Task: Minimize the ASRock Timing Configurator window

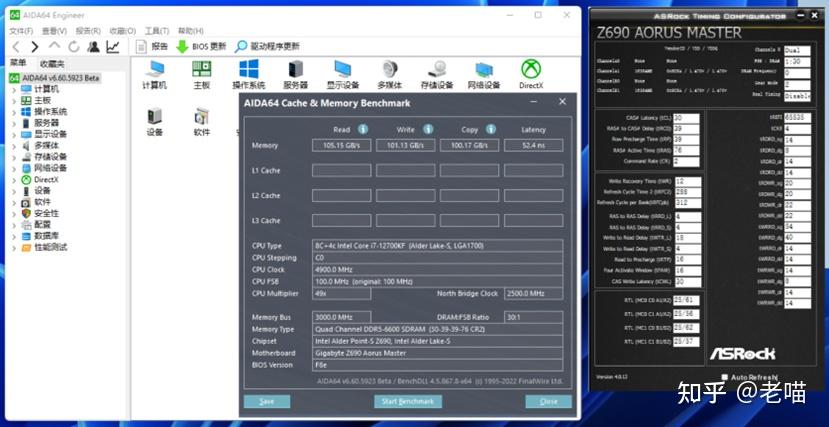Action: (802, 16)
